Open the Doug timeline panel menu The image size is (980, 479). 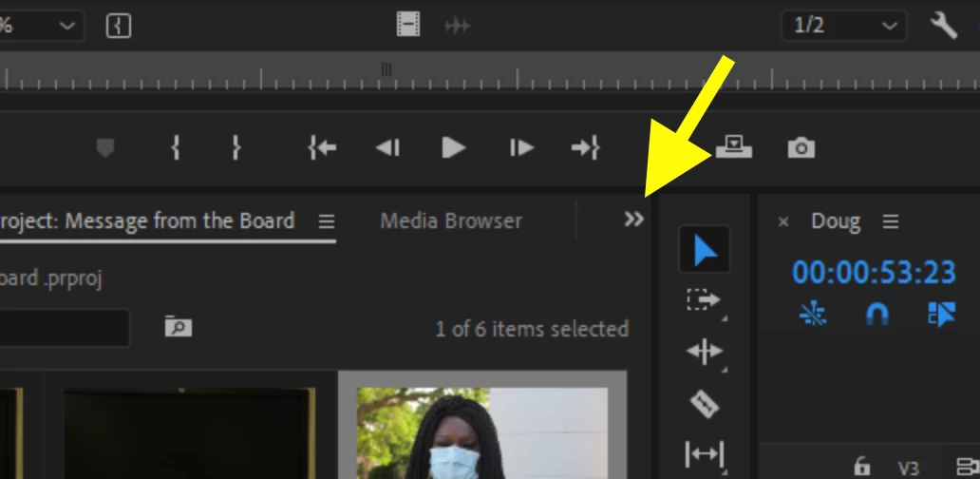tap(891, 221)
